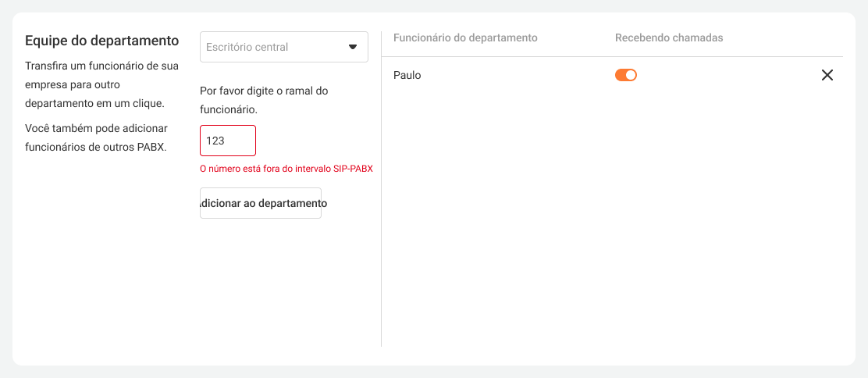Open the Escritório central dropdown

click(283, 47)
